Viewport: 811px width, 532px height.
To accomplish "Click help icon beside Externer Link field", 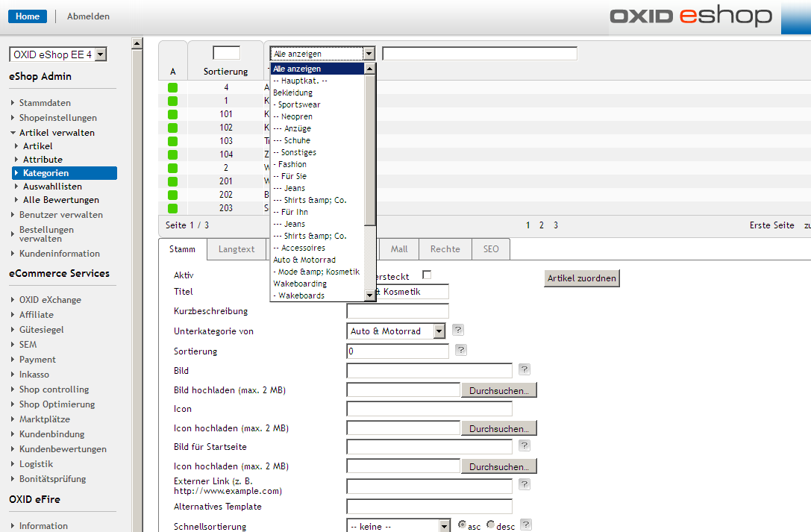I will coord(525,484).
